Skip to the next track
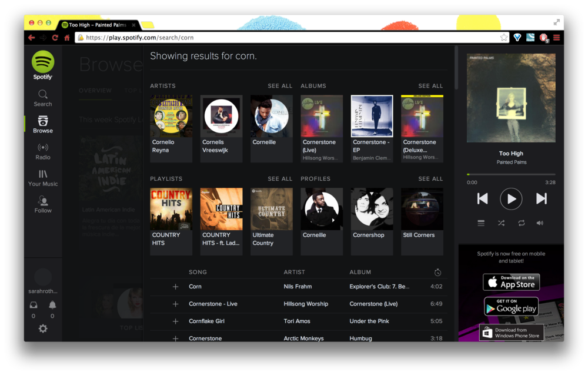 click(541, 198)
